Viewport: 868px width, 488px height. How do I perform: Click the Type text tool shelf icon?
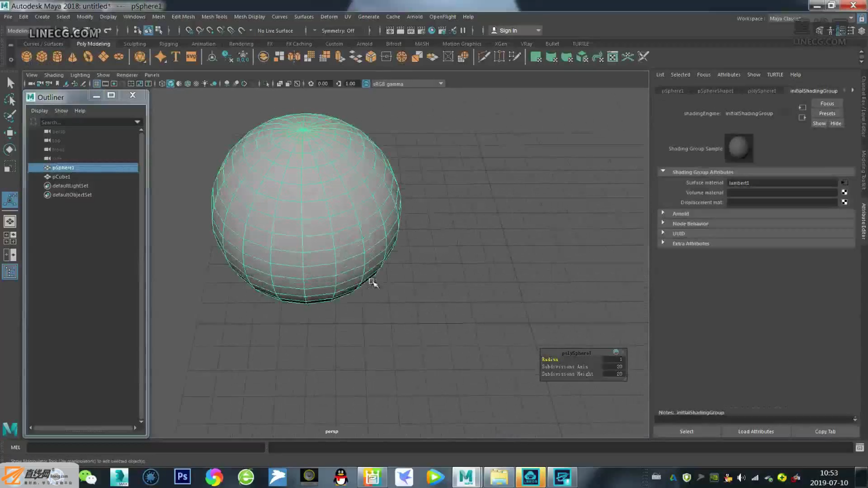[x=175, y=56]
